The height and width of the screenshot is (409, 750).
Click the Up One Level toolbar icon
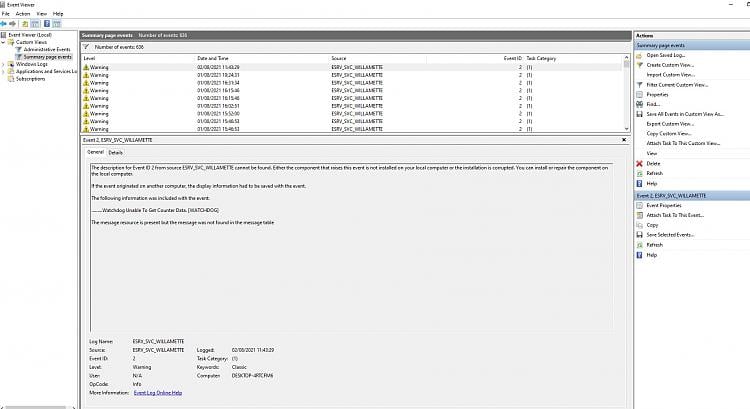point(25,23)
